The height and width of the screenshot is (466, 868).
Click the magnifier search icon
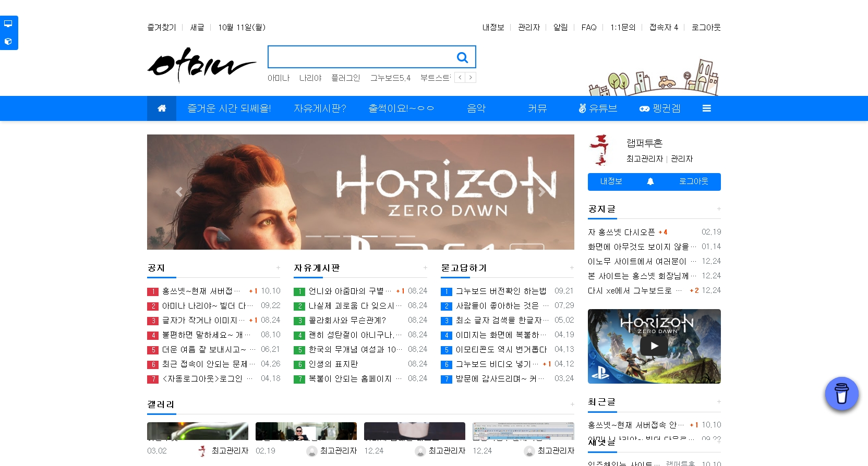[462, 57]
